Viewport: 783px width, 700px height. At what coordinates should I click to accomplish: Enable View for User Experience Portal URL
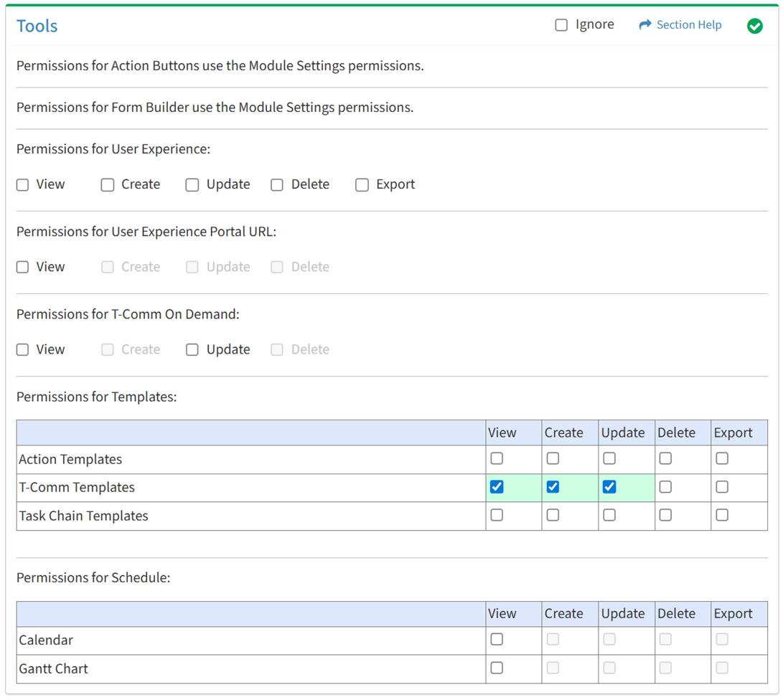(23, 268)
